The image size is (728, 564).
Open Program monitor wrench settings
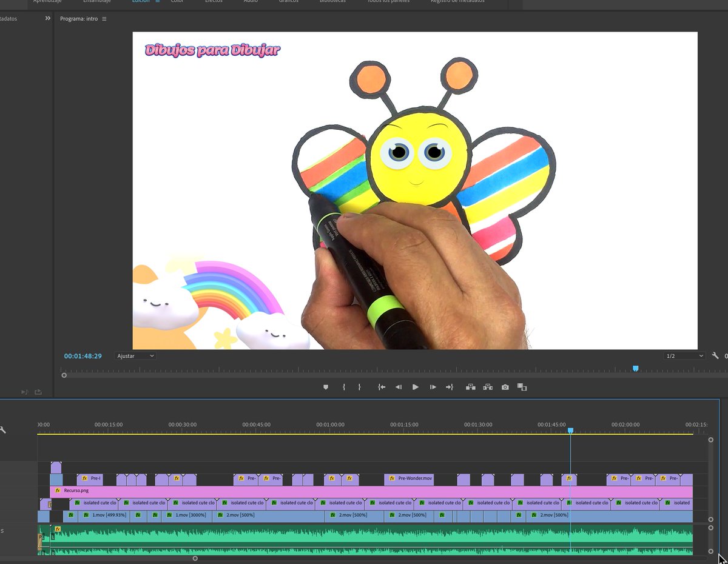click(x=715, y=356)
